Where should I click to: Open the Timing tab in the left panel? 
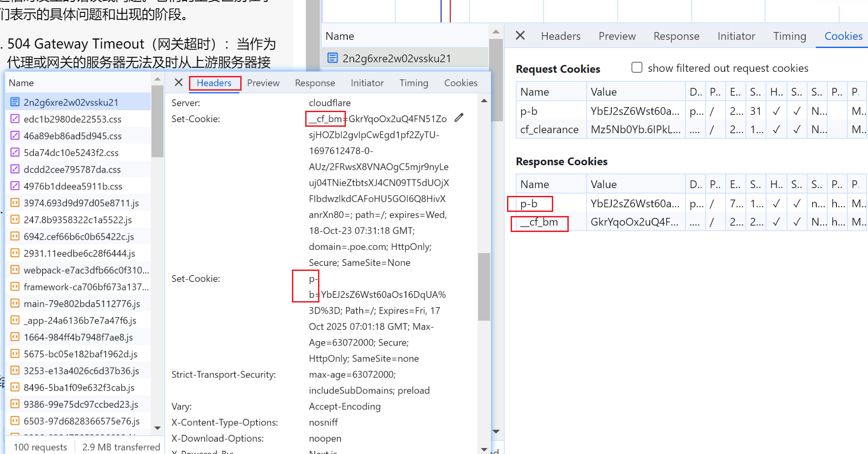click(413, 83)
